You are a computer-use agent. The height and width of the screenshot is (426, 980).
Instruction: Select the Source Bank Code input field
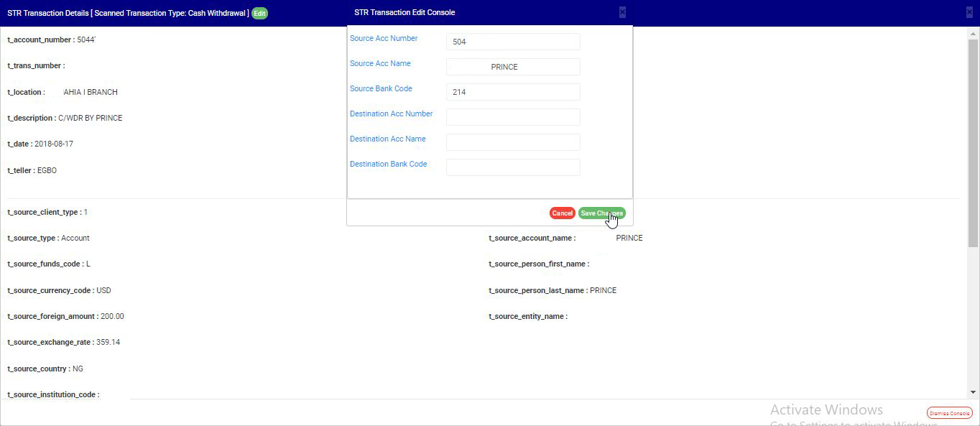click(x=513, y=92)
